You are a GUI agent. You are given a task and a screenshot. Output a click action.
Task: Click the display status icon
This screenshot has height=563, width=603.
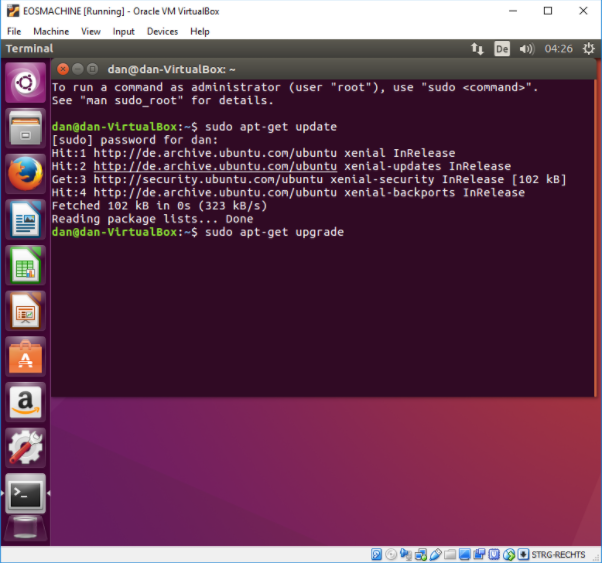pyautogui.click(x=465, y=555)
